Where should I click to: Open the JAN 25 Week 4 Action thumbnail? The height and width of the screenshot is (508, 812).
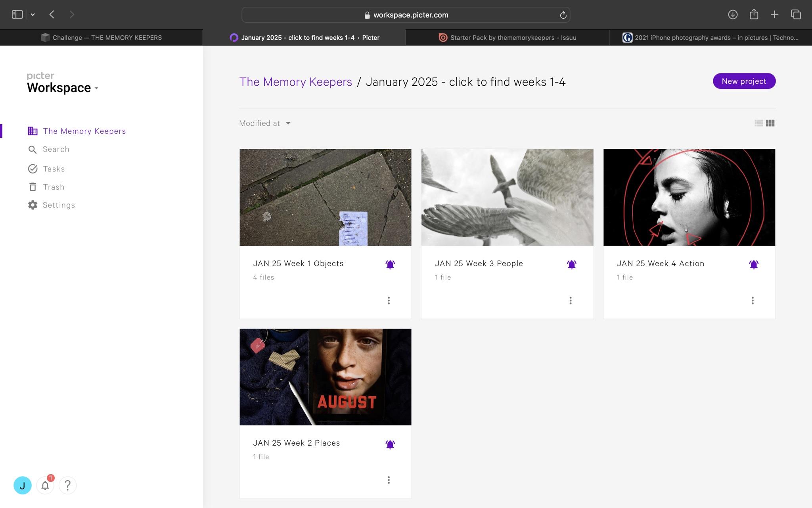(x=689, y=197)
